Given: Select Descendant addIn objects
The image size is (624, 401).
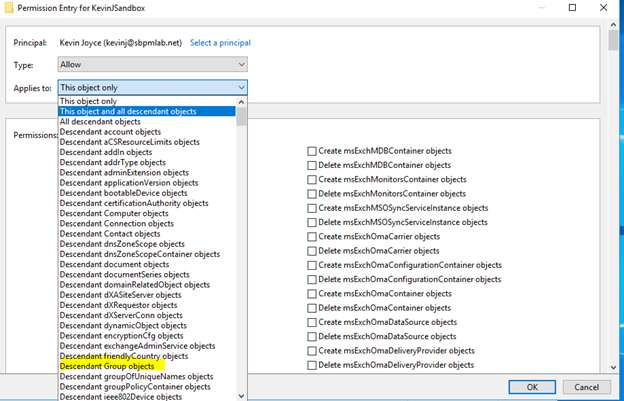Looking at the screenshot, I should [147, 152].
